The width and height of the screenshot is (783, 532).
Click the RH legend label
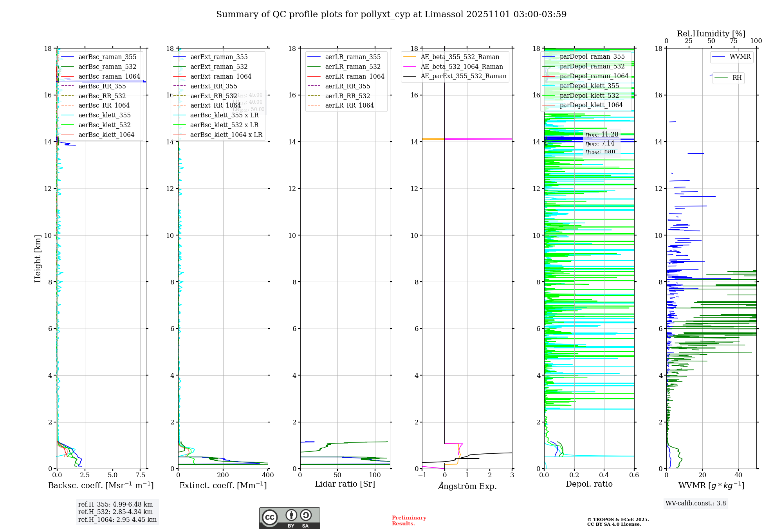click(737, 78)
